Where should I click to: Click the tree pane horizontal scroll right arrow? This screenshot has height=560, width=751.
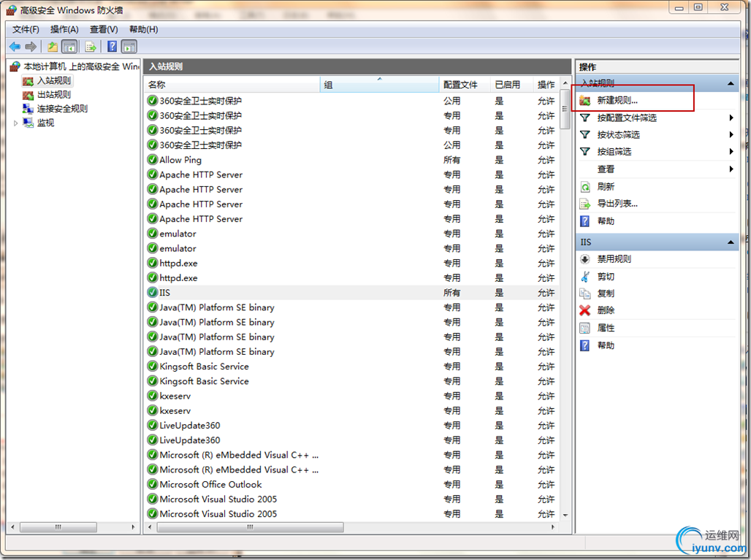pyautogui.click(x=133, y=527)
